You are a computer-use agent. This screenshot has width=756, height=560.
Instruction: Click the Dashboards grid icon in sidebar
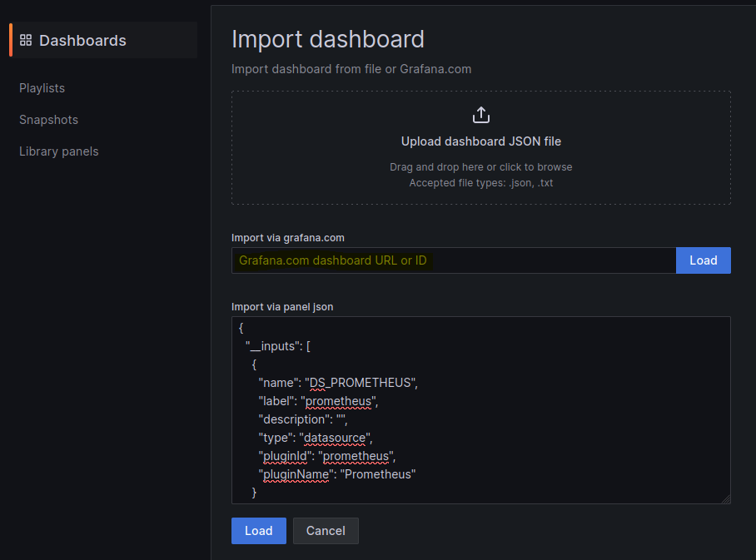[x=26, y=40]
